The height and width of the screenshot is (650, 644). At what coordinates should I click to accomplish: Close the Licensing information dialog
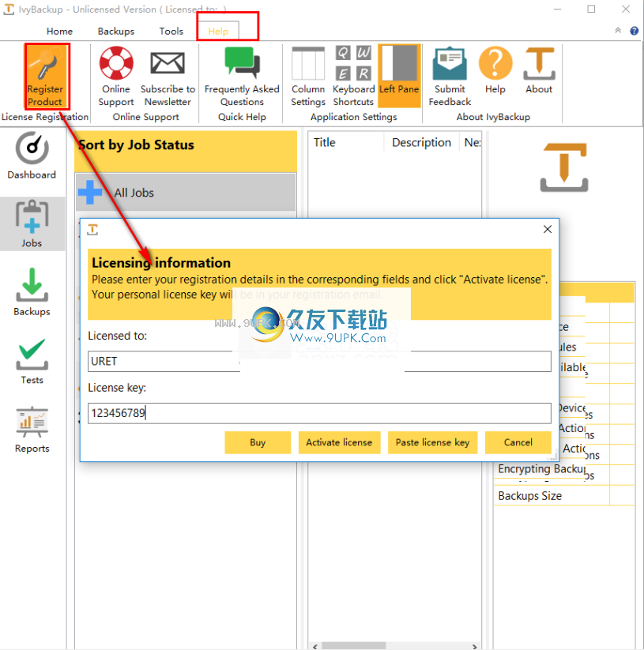[x=548, y=229]
